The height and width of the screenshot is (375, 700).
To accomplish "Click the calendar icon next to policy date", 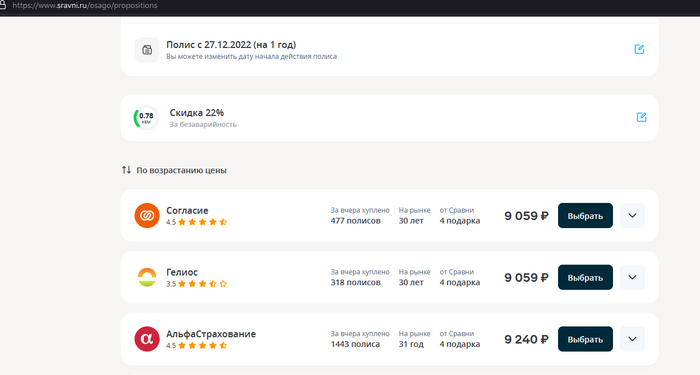I will 147,50.
